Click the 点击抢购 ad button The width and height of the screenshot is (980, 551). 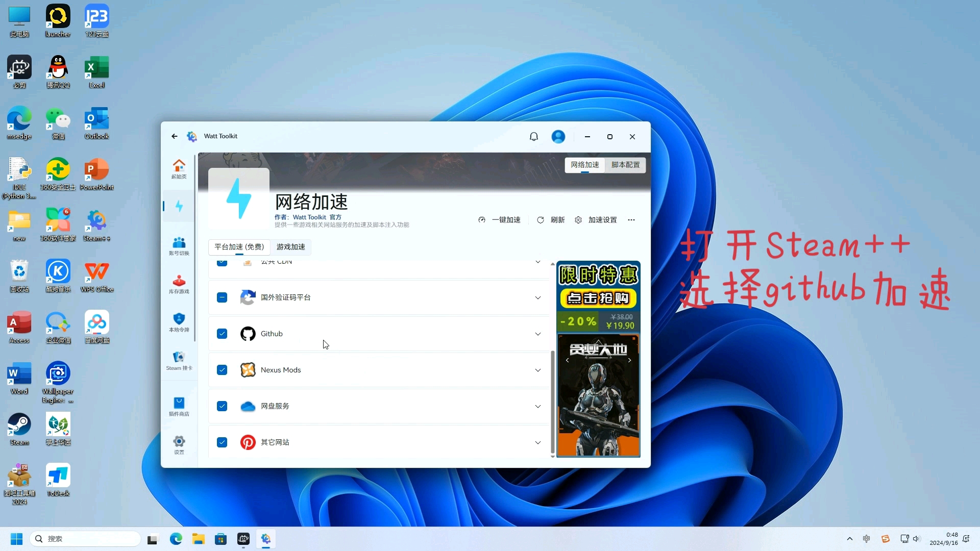pyautogui.click(x=598, y=298)
